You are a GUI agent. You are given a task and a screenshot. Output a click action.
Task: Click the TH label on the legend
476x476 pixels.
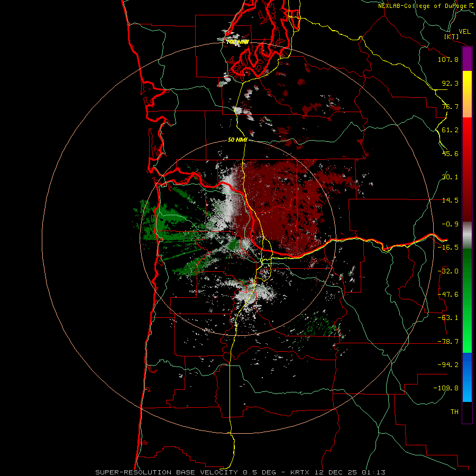pyautogui.click(x=454, y=412)
